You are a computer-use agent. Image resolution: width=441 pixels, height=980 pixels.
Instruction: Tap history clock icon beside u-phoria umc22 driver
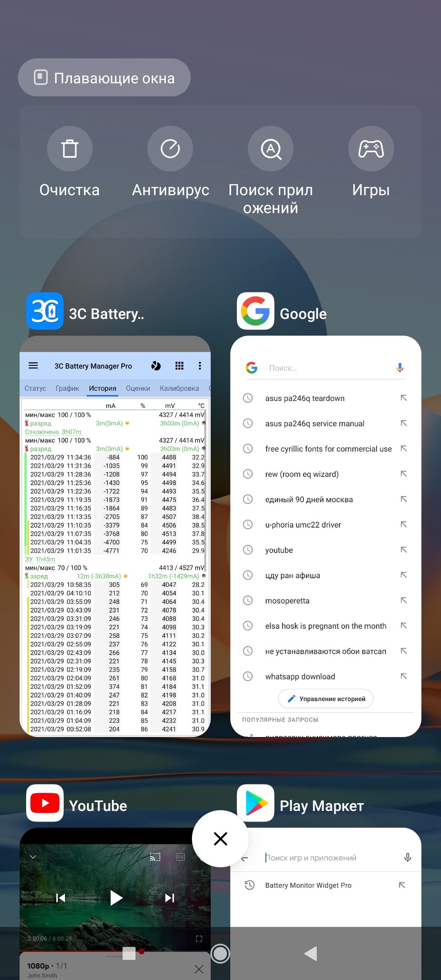click(x=248, y=524)
